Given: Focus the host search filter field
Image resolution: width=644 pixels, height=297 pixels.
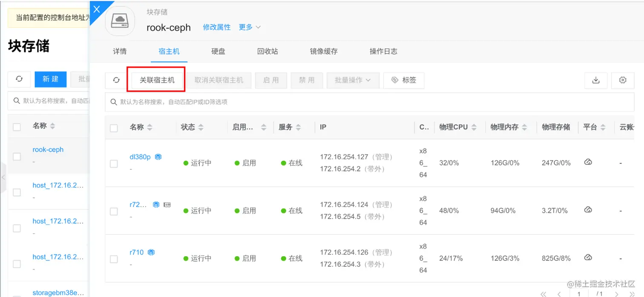Looking at the screenshot, I should tap(369, 102).
